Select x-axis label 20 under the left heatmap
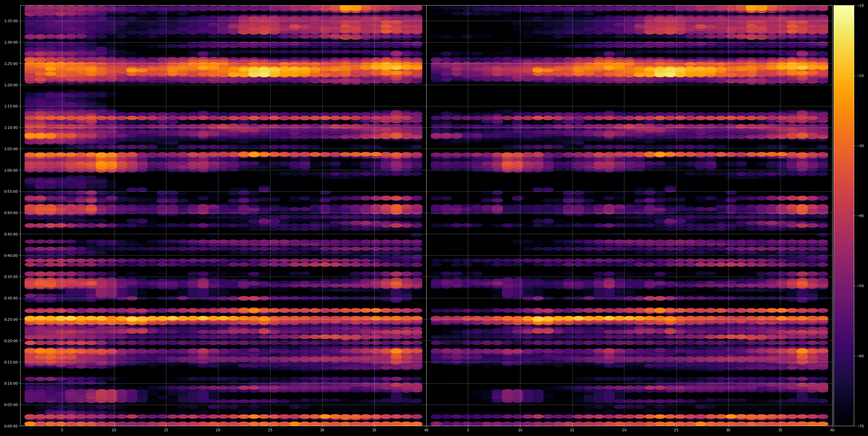Screen dimensions: 868x436 pyautogui.click(x=218, y=430)
